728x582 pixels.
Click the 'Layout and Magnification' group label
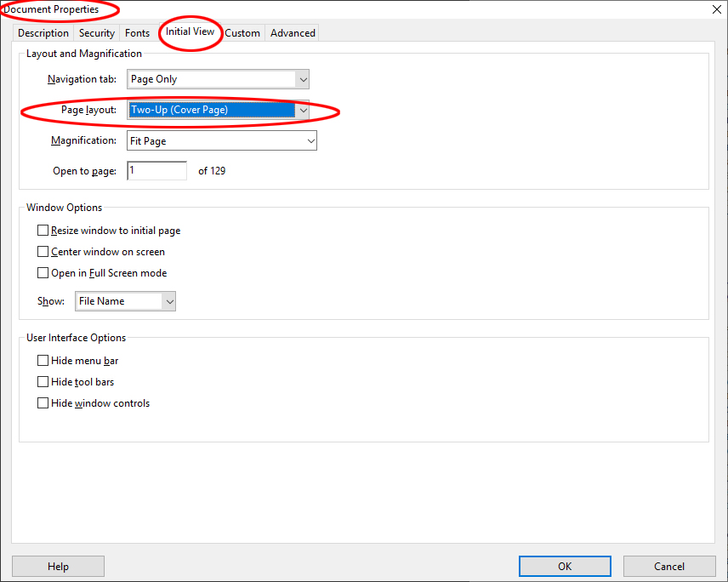click(x=84, y=54)
